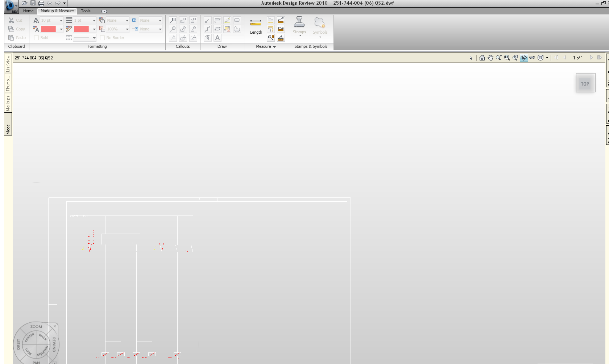Image resolution: width=609 pixels, height=364 pixels.
Task: Open the Stamps gallery
Action: coord(299,26)
